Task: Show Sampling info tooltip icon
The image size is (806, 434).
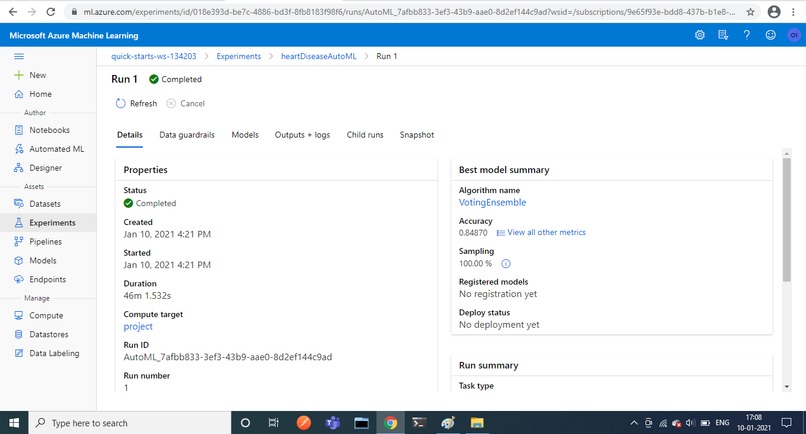Action: pos(506,264)
